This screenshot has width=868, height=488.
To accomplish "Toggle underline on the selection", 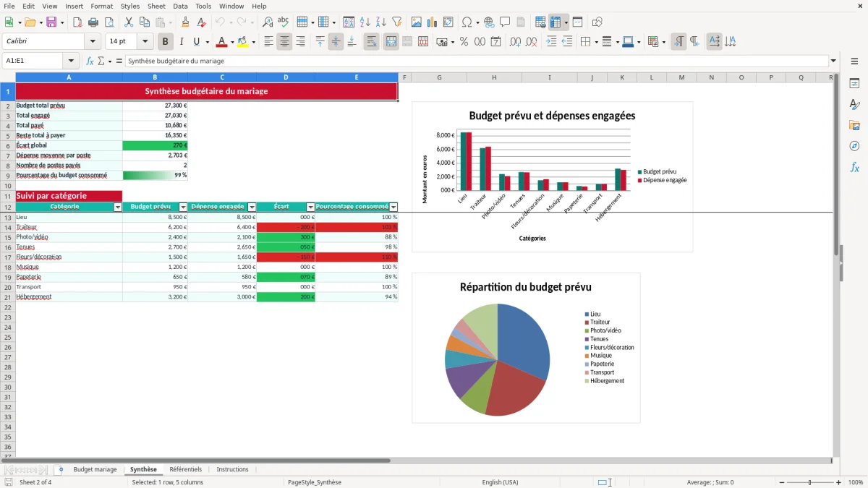I will 196,42.
